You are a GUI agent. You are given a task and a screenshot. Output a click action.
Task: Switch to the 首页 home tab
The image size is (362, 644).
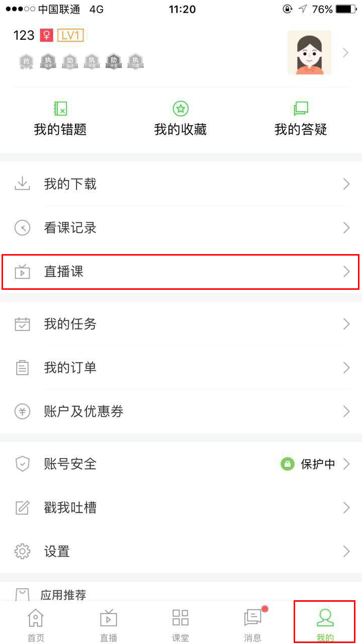click(35, 624)
